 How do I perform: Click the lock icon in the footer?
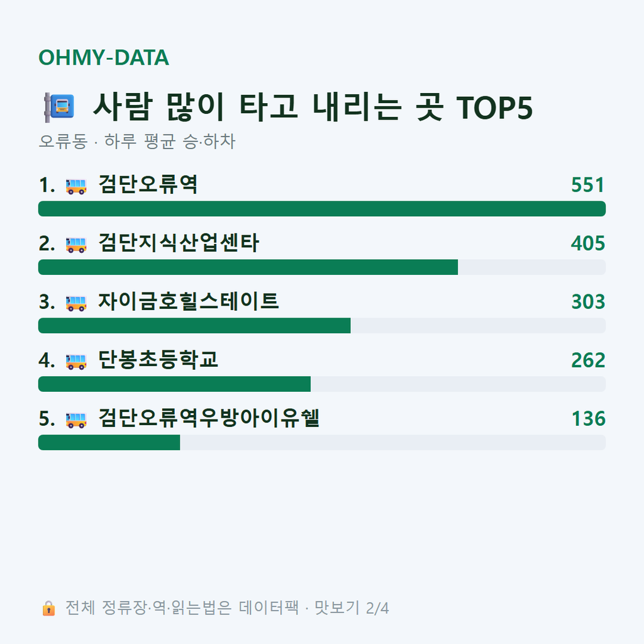tap(48, 608)
